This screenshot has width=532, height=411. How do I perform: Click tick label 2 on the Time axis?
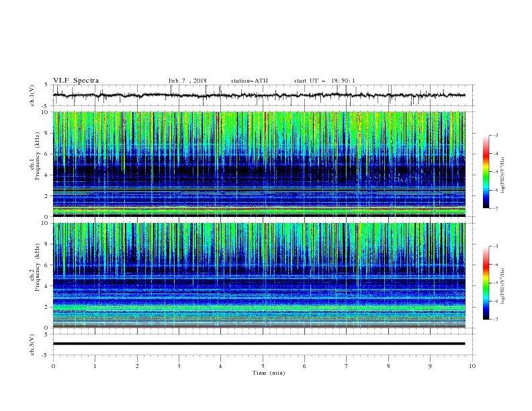tap(137, 366)
